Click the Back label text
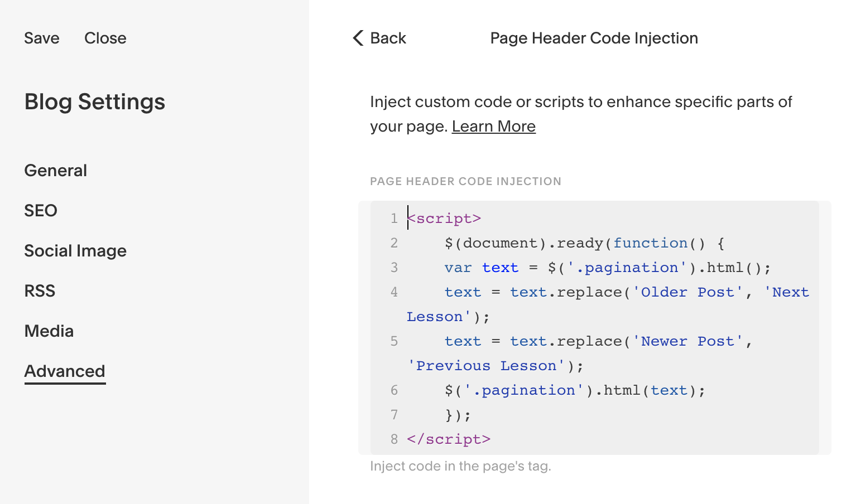This screenshot has width=856, height=504. (x=388, y=38)
